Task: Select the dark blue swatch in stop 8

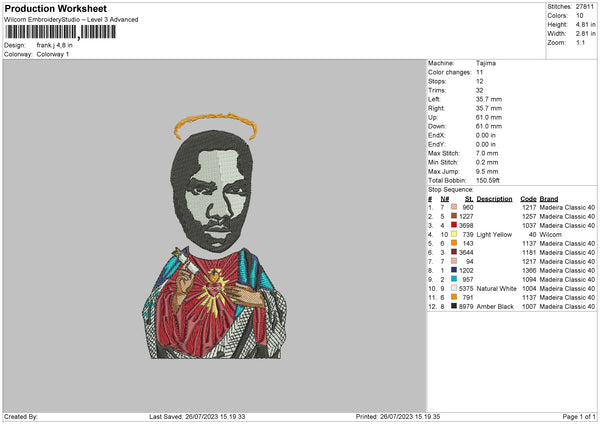Action: click(454, 270)
